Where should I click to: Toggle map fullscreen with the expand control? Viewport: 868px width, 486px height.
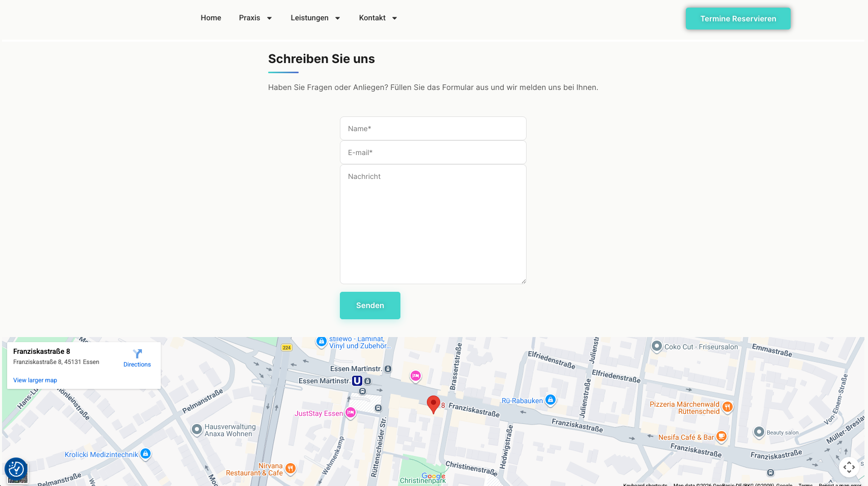coord(849,467)
